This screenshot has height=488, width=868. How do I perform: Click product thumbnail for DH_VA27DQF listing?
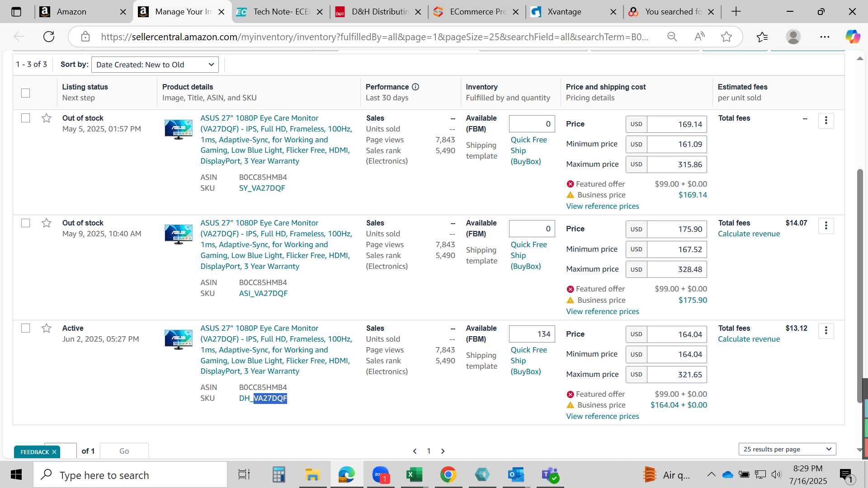pos(179,339)
